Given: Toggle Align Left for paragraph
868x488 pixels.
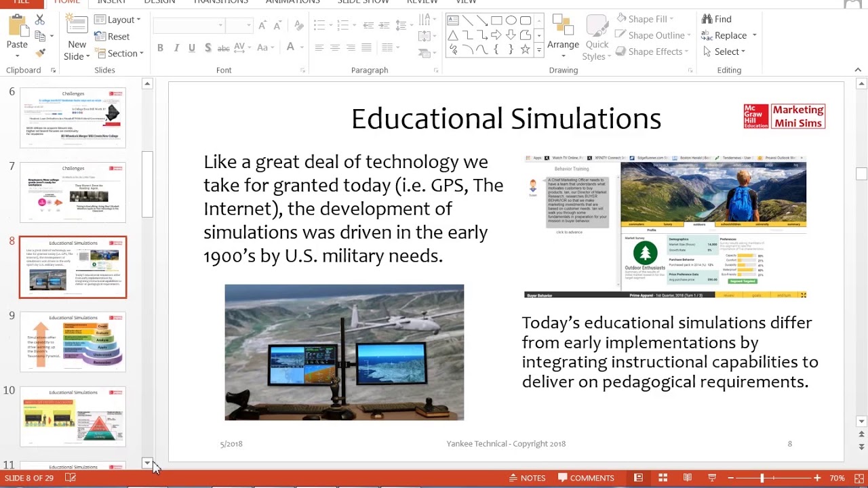Looking at the screenshot, I should pos(319,47).
